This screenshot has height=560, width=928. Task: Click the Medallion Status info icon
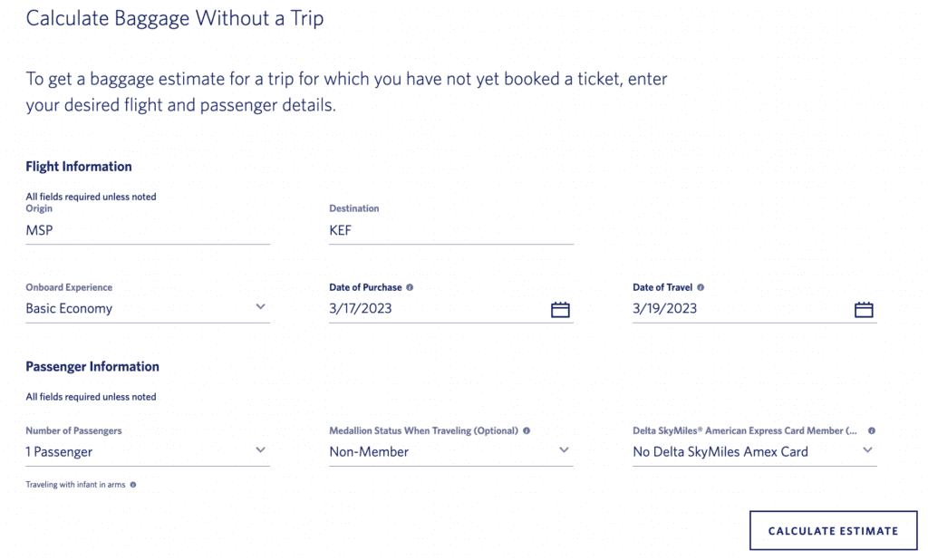[x=526, y=430]
